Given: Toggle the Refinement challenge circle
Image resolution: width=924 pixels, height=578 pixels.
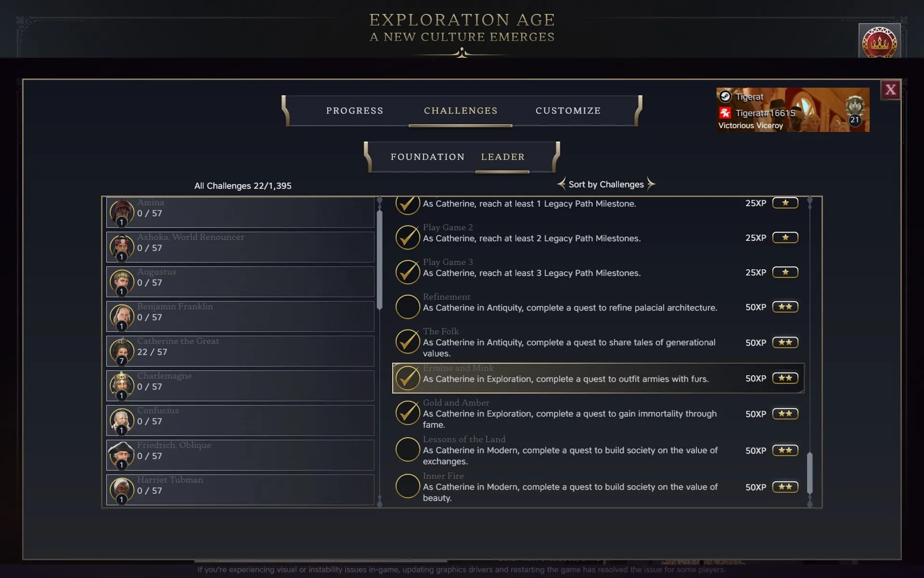Looking at the screenshot, I should coord(408,307).
